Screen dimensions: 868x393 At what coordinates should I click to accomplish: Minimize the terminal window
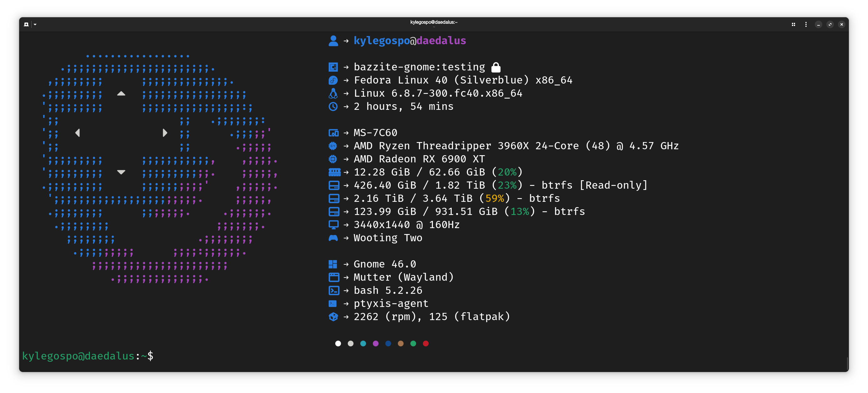(818, 24)
